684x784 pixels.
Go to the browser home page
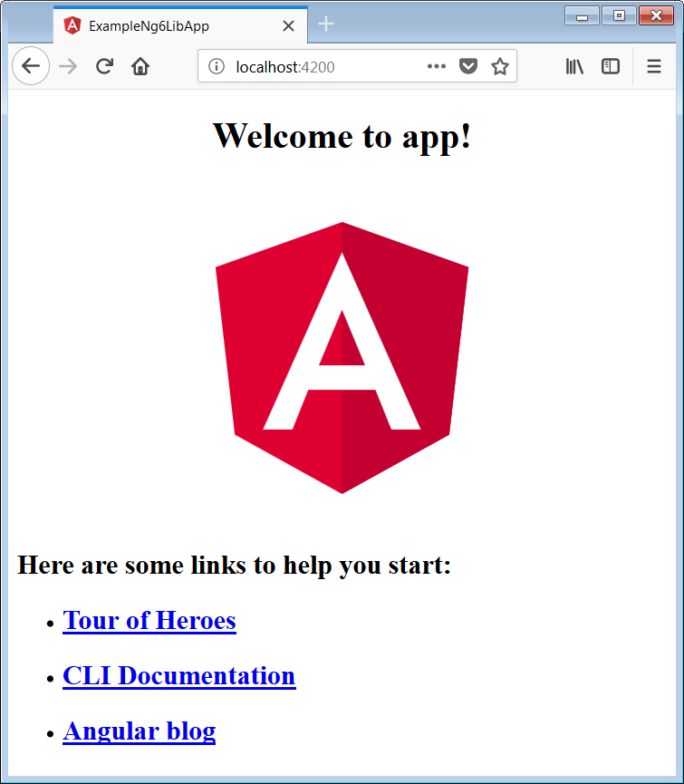coord(140,66)
